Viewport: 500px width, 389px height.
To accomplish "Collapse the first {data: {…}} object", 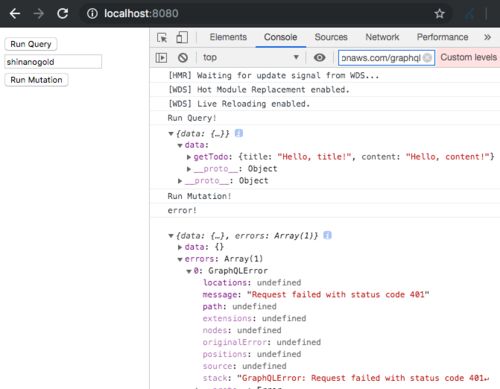I will pyautogui.click(x=171, y=134).
